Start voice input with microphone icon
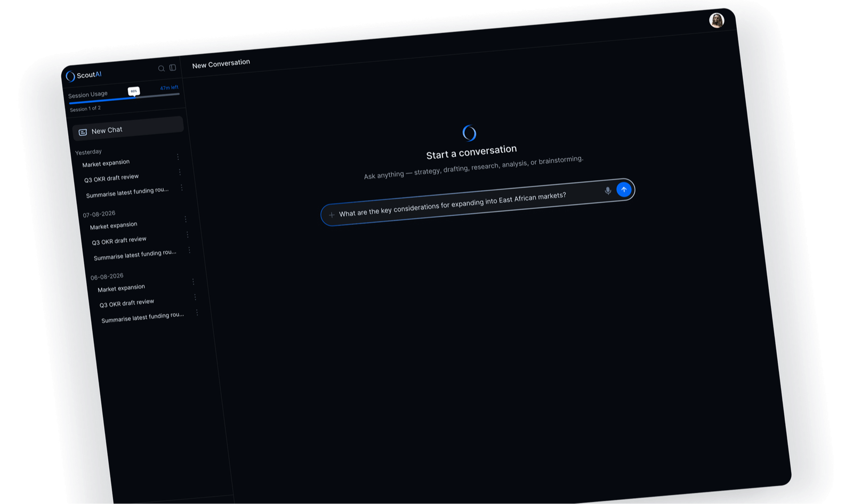Viewport: 853px width, 504px height. (608, 191)
